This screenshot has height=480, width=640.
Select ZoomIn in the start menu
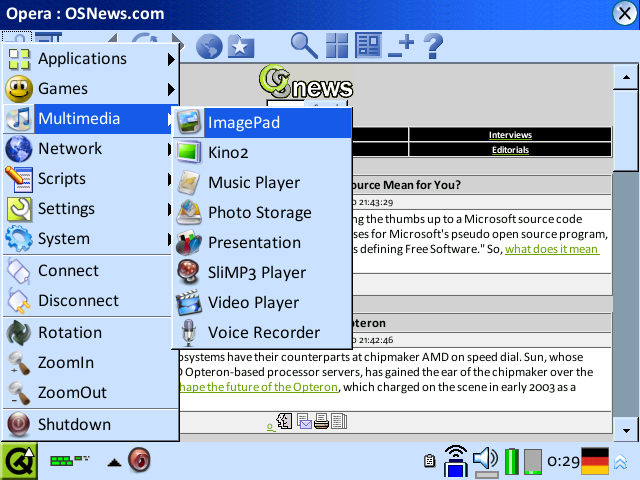91,362
